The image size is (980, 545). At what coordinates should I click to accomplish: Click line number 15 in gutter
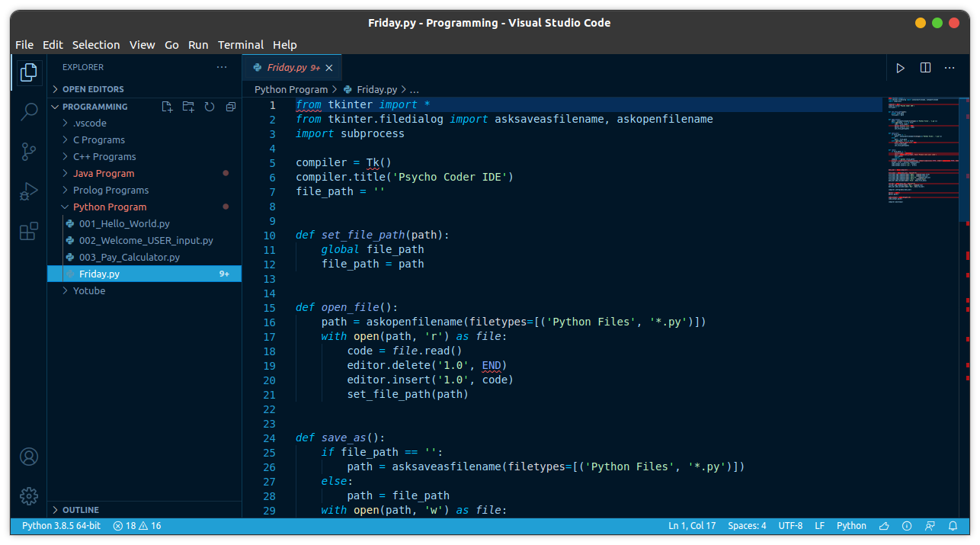269,308
